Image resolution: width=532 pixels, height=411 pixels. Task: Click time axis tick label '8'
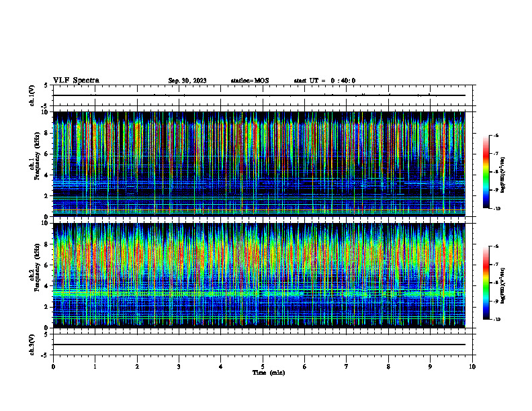(x=388, y=367)
